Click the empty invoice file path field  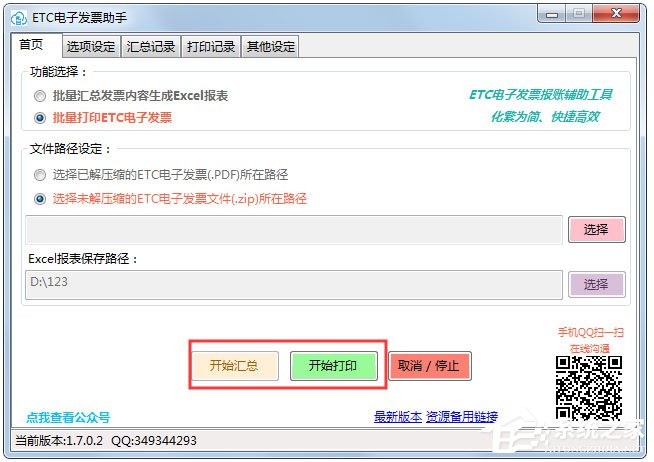pos(294,230)
